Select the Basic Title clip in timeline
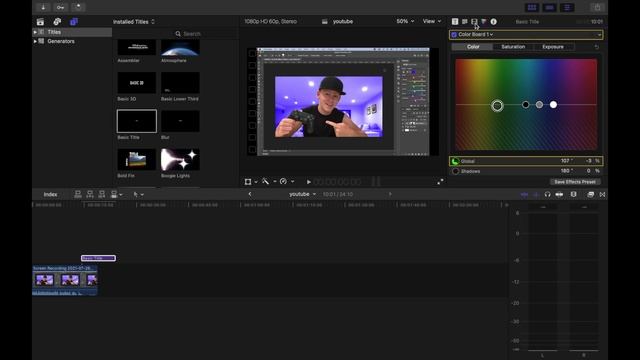Image resolution: width=640 pixels, height=360 pixels. point(98,258)
